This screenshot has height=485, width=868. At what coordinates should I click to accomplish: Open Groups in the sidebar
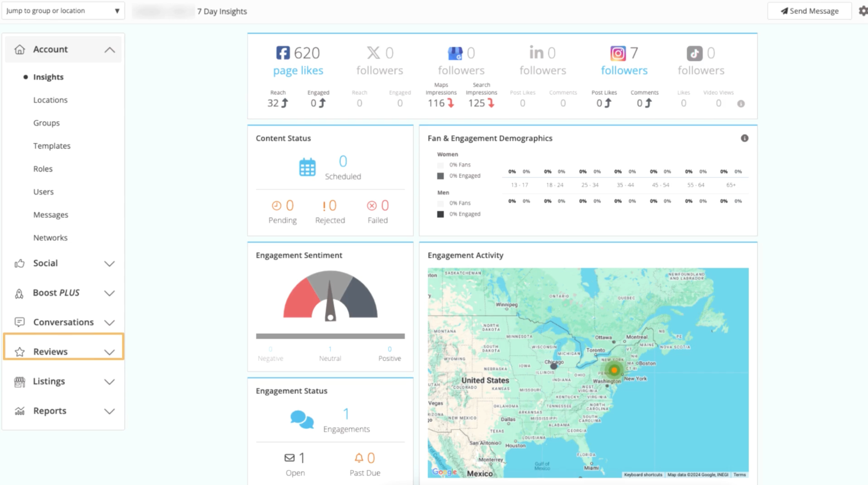coord(47,123)
